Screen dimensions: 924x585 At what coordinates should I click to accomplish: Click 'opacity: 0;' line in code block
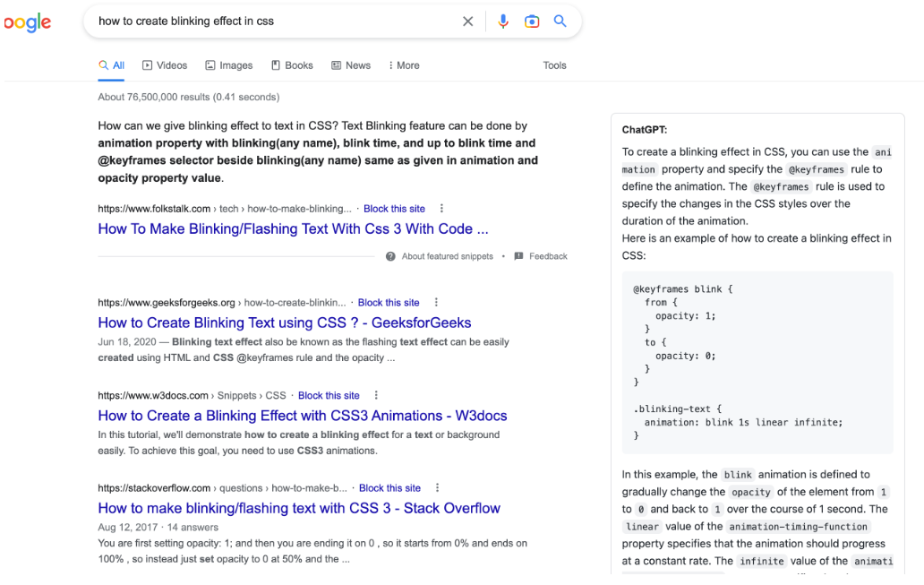click(x=685, y=356)
